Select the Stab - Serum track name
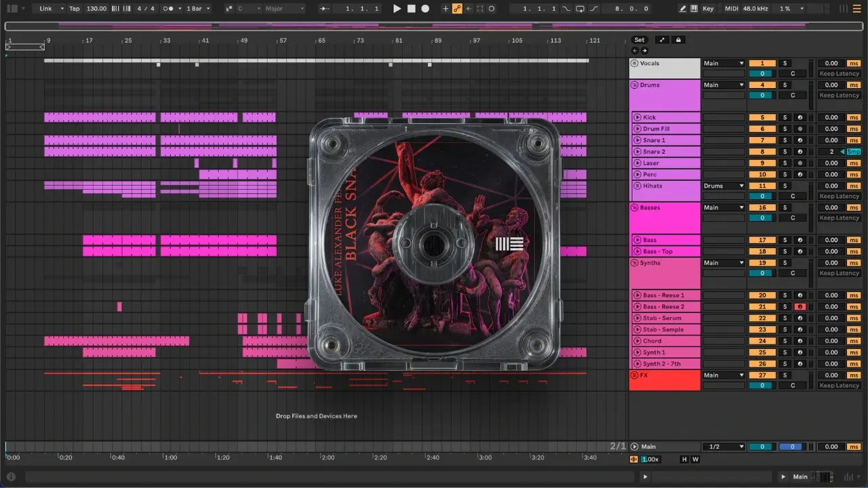 (x=663, y=319)
